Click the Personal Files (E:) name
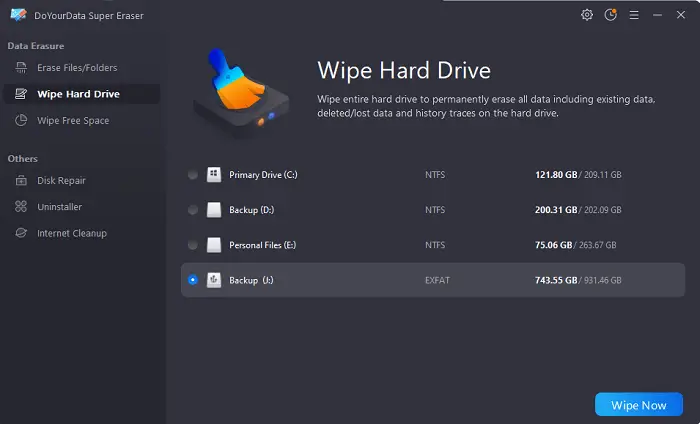This screenshot has width=700, height=424. pyautogui.click(x=262, y=245)
